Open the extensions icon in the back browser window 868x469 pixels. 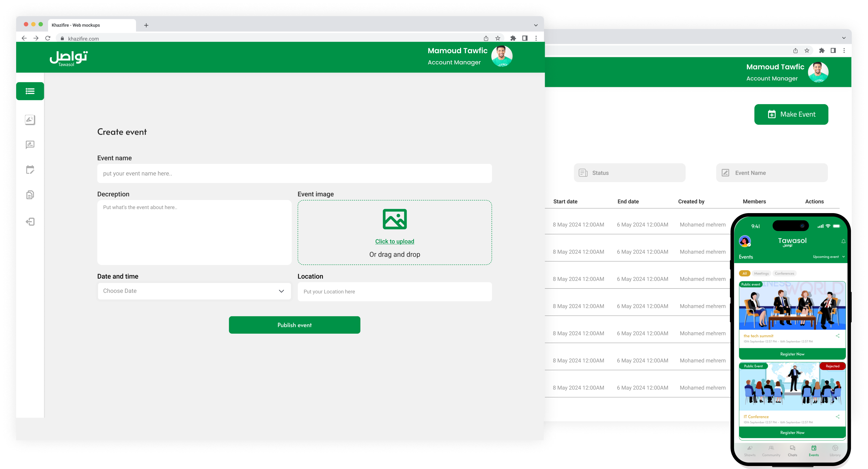822,51
